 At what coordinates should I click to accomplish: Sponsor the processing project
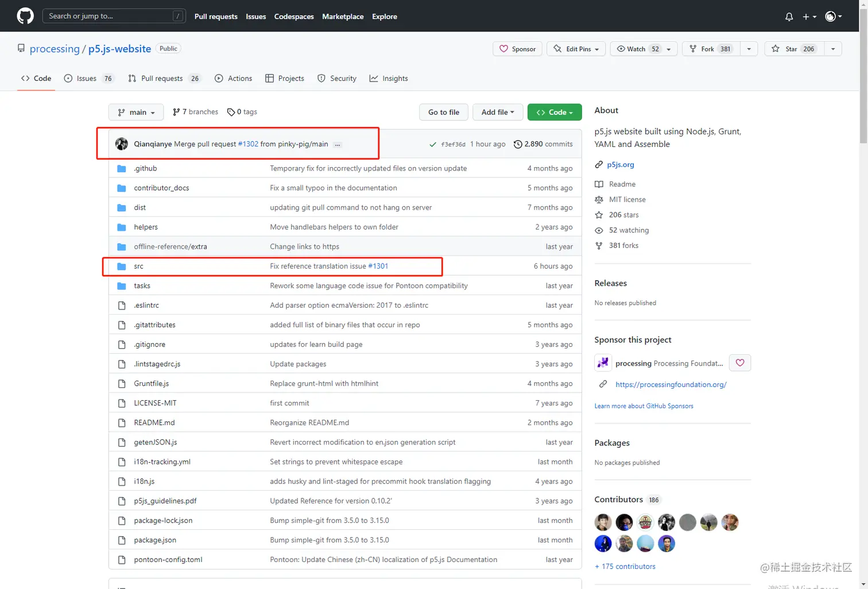click(517, 49)
